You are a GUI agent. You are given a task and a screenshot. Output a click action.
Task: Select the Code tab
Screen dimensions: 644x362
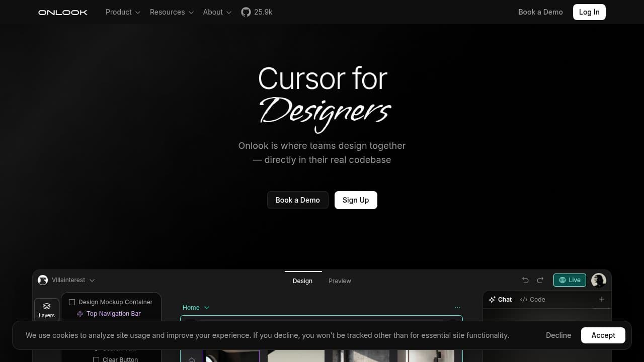(532, 299)
